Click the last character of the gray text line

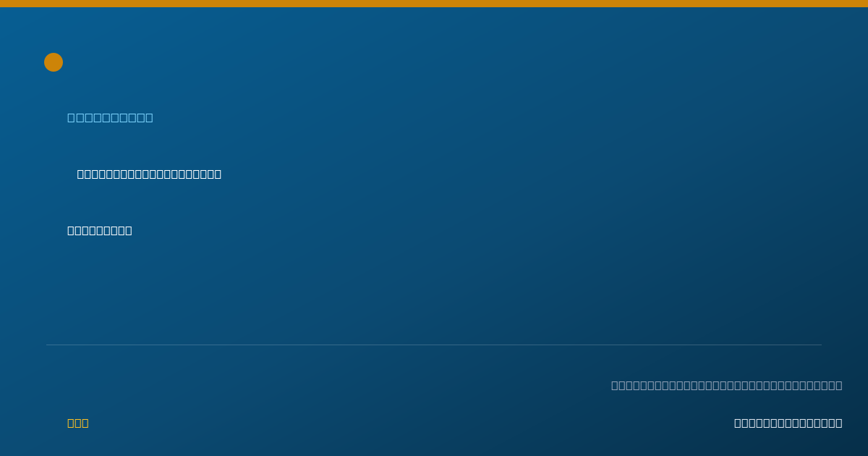point(839,385)
